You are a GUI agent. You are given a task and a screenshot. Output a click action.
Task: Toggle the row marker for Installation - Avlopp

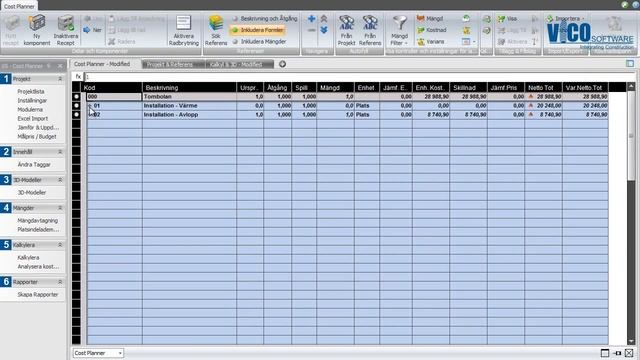point(76,115)
